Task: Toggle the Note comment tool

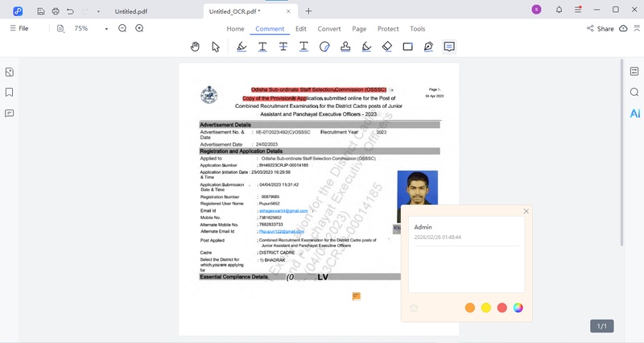Action: pyautogui.click(x=449, y=47)
